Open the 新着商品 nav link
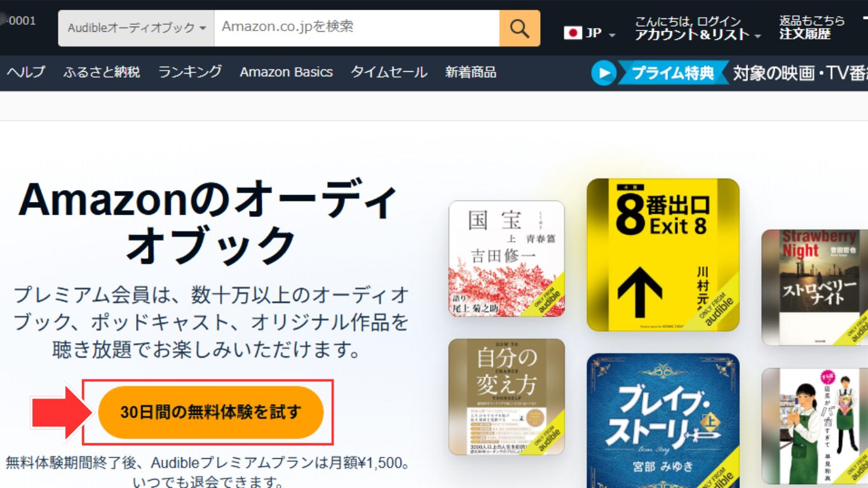Viewport: 868px width, 488px height. tap(471, 72)
